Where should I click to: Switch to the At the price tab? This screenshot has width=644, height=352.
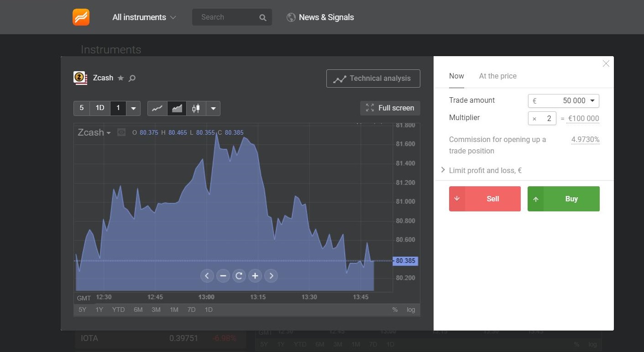click(x=497, y=76)
